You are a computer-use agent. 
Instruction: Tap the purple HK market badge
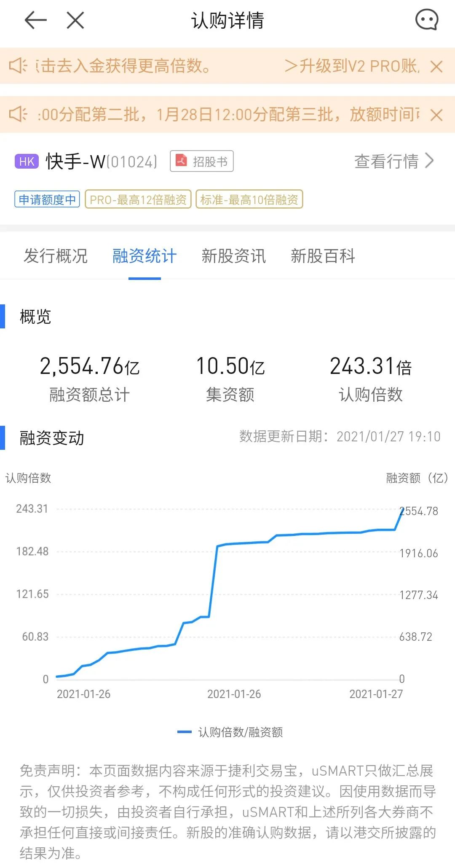(27, 161)
